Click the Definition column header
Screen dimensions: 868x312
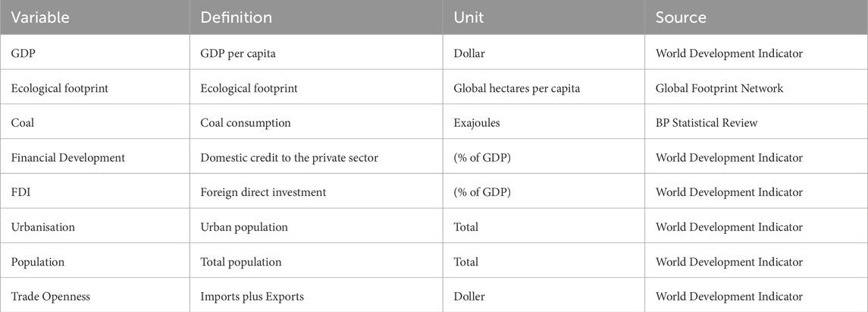316,17
